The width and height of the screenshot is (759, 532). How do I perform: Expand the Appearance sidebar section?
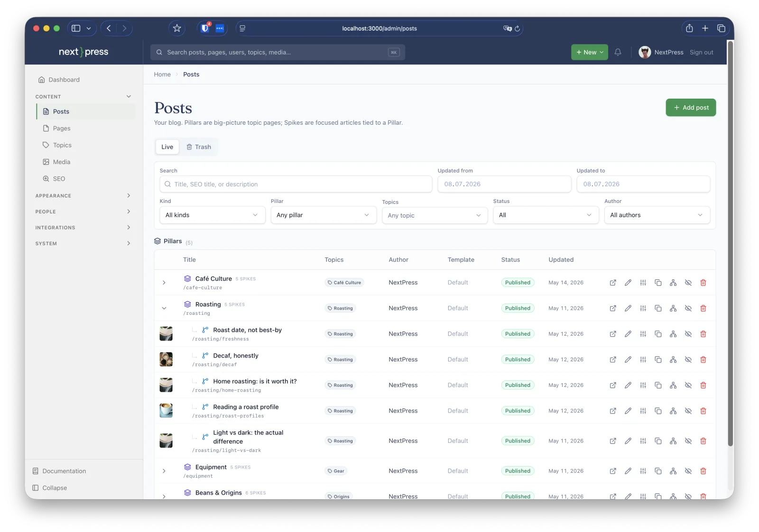coord(83,196)
